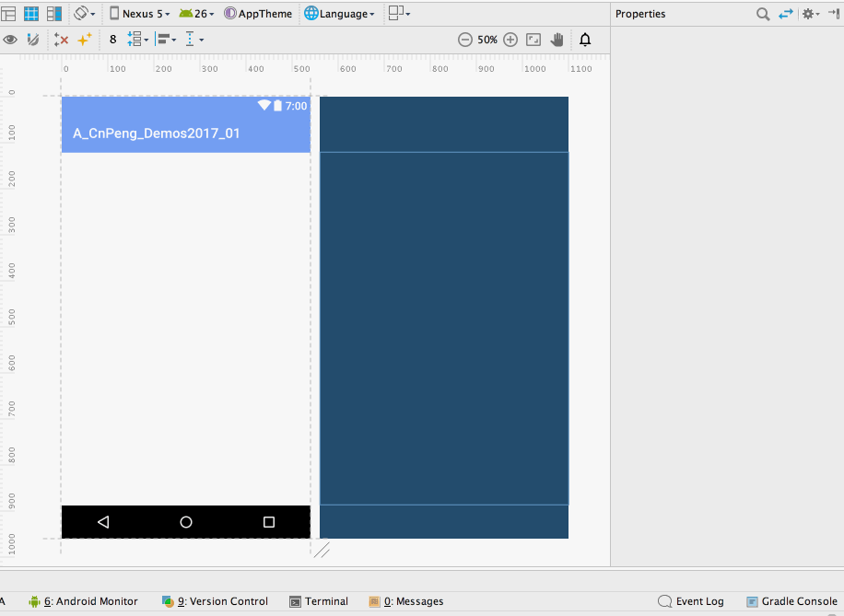Click the 50% zoom level text
Screen dimensions: 844x616
pos(487,40)
